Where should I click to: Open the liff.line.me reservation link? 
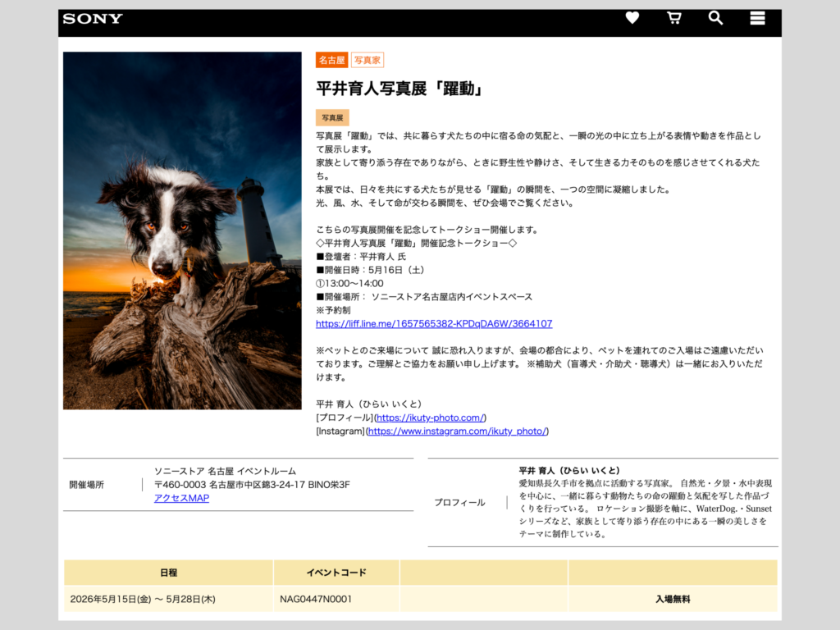(434, 324)
